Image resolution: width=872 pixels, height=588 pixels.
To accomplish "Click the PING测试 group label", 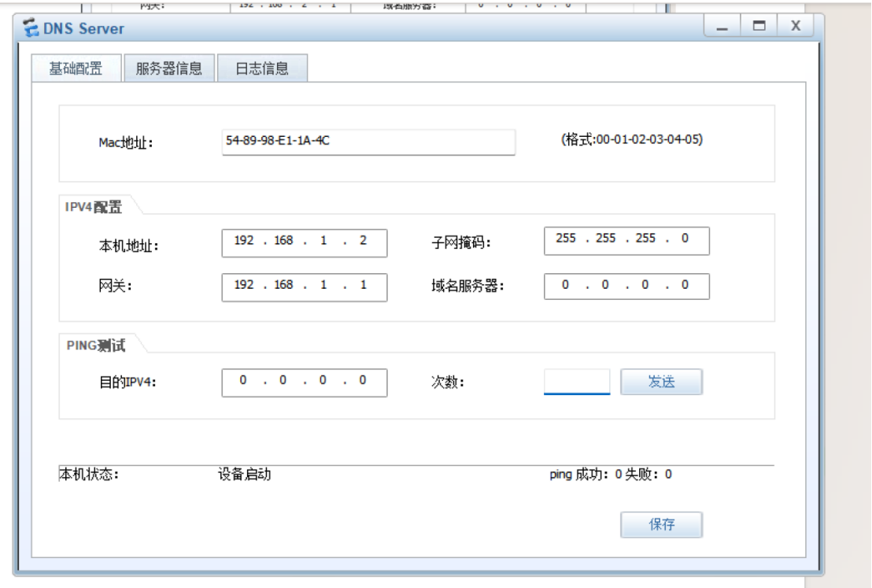I will coord(96,346).
